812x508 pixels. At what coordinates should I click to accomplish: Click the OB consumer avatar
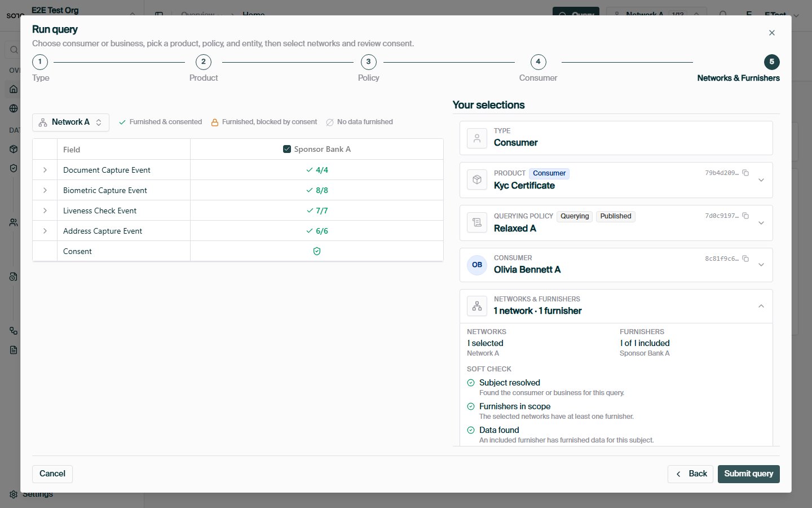477,265
